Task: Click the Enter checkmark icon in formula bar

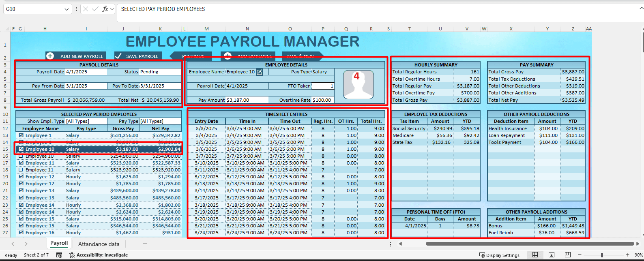Action: tap(95, 9)
